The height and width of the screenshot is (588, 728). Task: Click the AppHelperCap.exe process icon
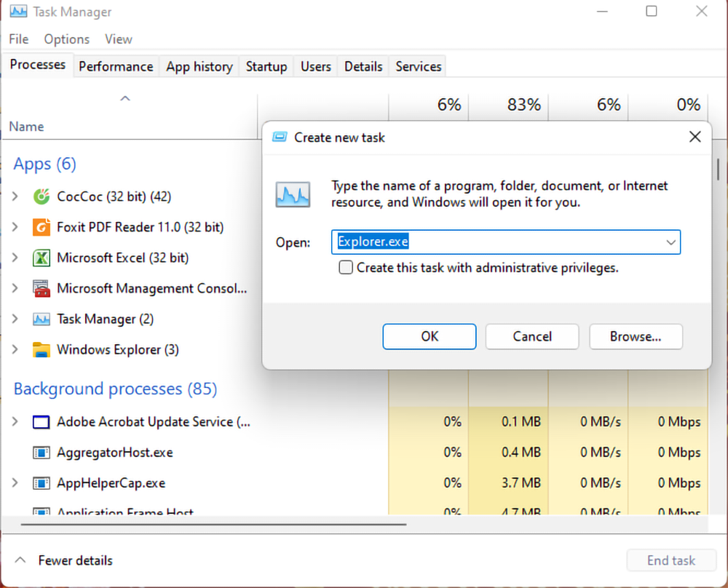41,483
